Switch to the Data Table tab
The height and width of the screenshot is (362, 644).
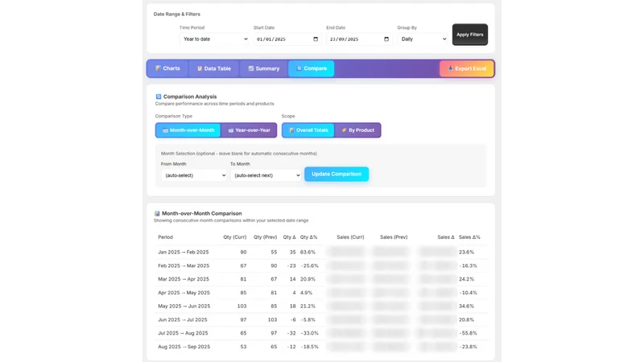(213, 68)
